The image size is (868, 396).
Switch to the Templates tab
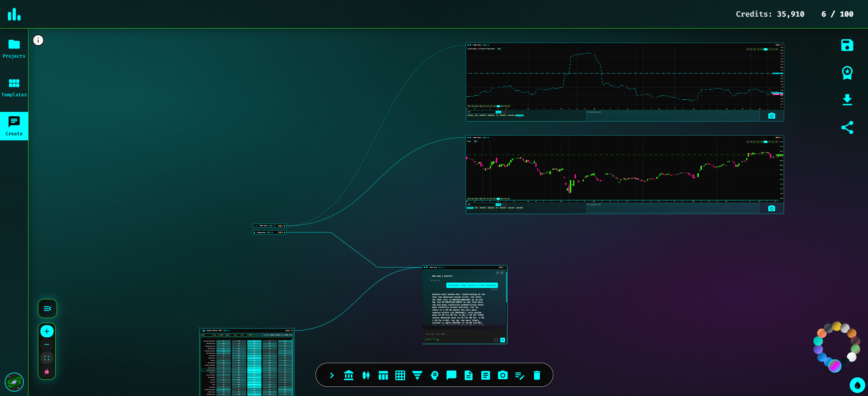click(x=14, y=87)
